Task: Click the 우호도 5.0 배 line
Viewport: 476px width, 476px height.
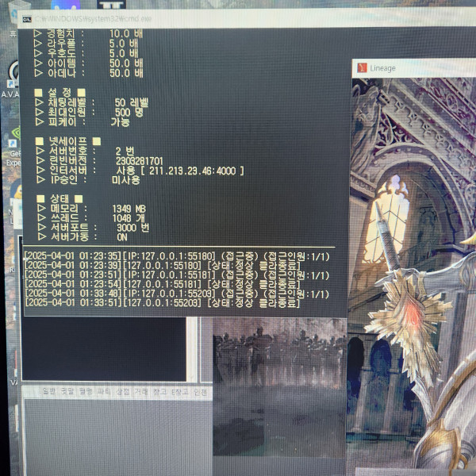Action: 86,53
